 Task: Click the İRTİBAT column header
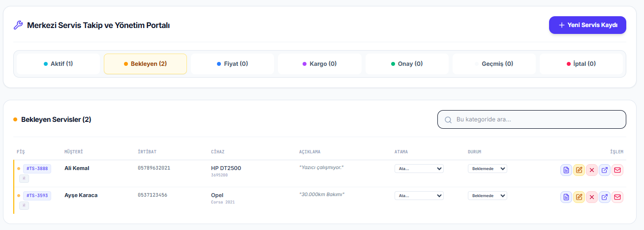point(147,152)
